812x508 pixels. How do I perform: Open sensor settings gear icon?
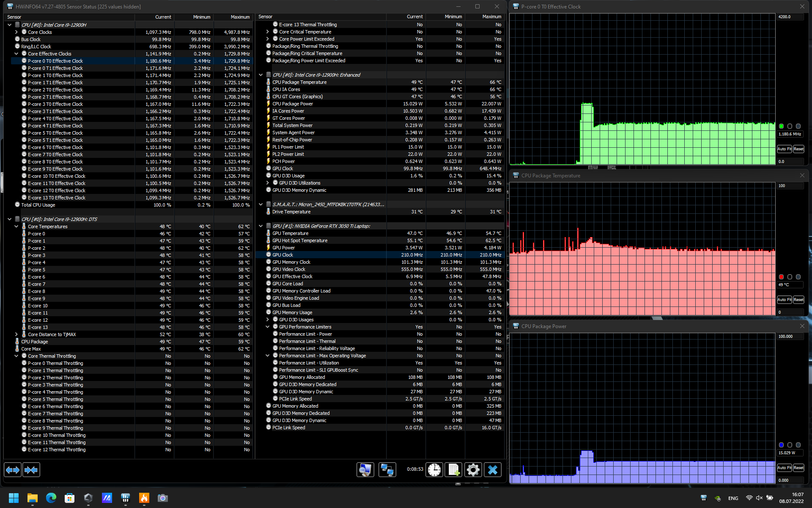(473, 469)
